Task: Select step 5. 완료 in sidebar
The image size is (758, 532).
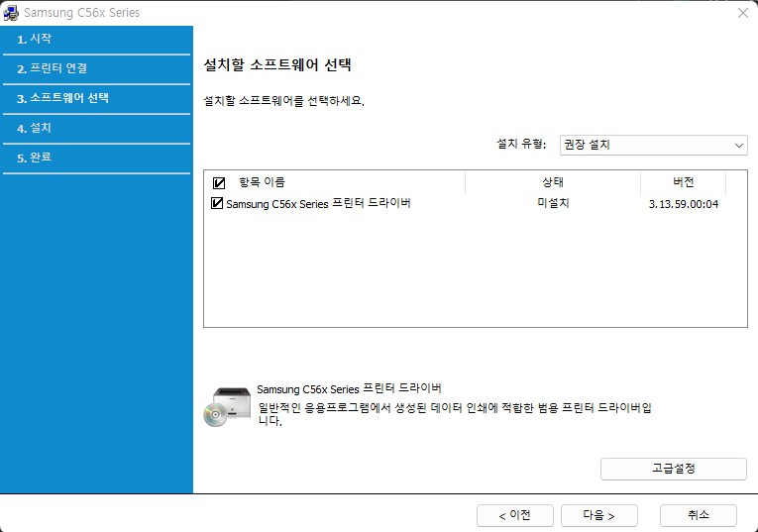Action: pyautogui.click(x=34, y=158)
